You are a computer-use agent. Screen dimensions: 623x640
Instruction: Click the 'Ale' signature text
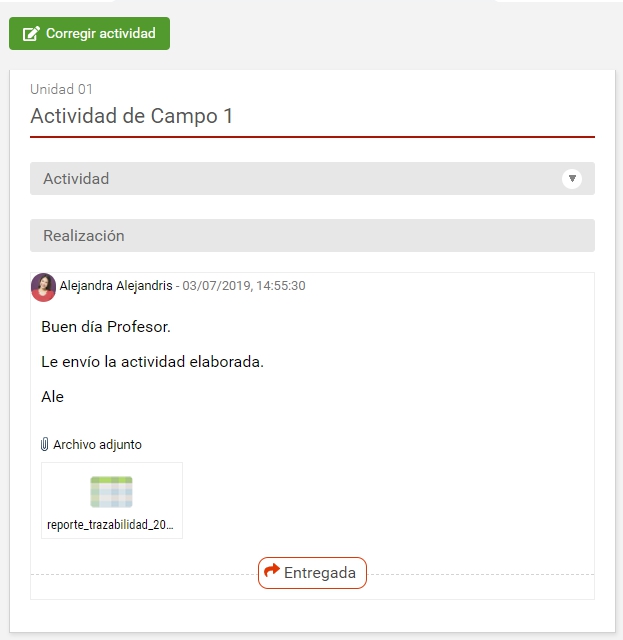52,397
